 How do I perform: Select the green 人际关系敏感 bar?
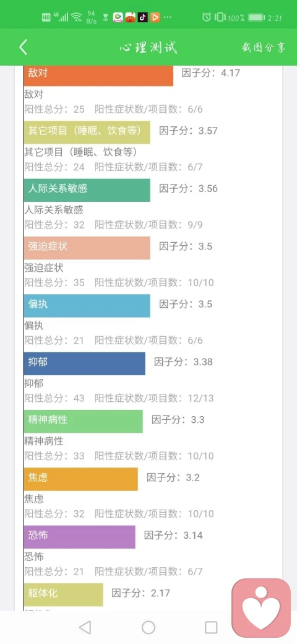coord(87,189)
